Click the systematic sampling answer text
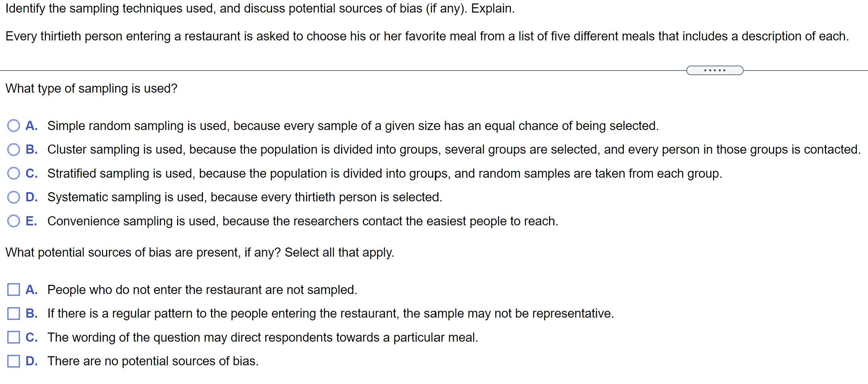This screenshot has height=384, width=868. pyautogui.click(x=244, y=197)
